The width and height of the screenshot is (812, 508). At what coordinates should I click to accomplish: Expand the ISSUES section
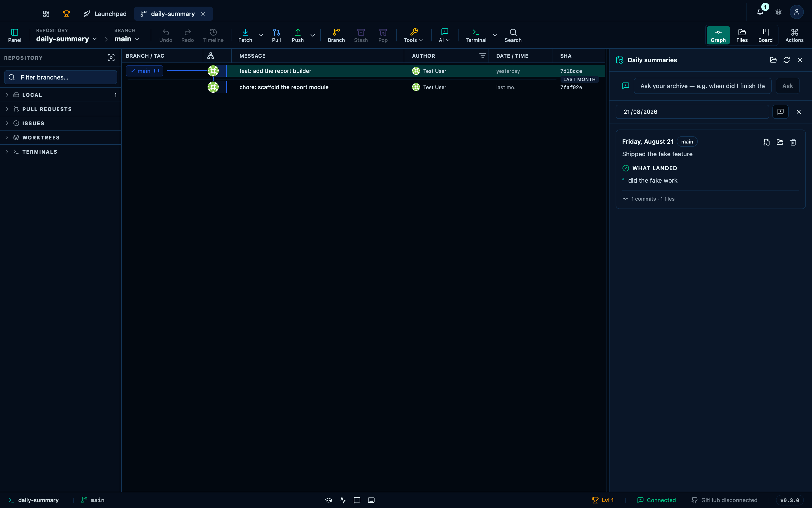(x=60, y=123)
